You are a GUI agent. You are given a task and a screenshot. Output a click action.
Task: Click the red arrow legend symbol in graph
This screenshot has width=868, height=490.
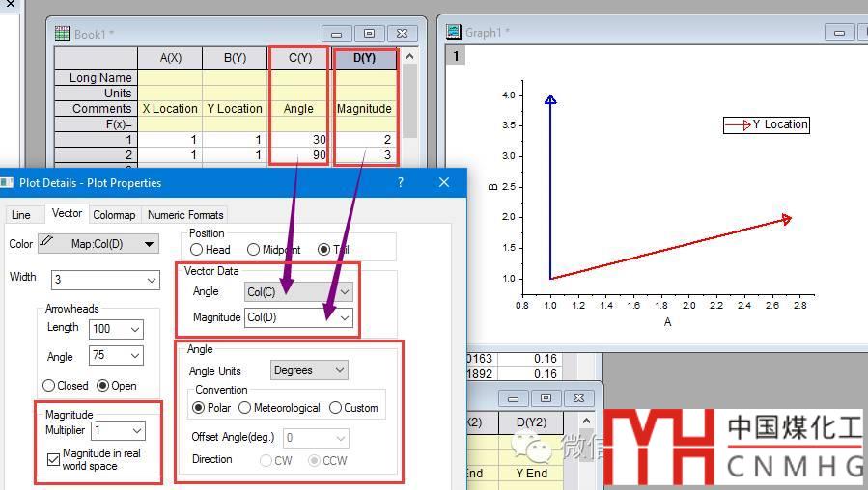click(x=739, y=124)
